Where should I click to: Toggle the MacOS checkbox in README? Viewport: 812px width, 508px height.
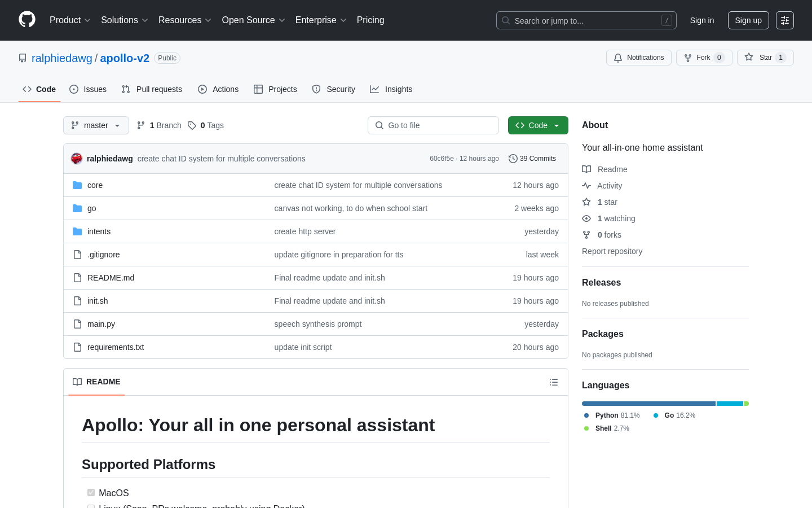pyautogui.click(x=91, y=493)
